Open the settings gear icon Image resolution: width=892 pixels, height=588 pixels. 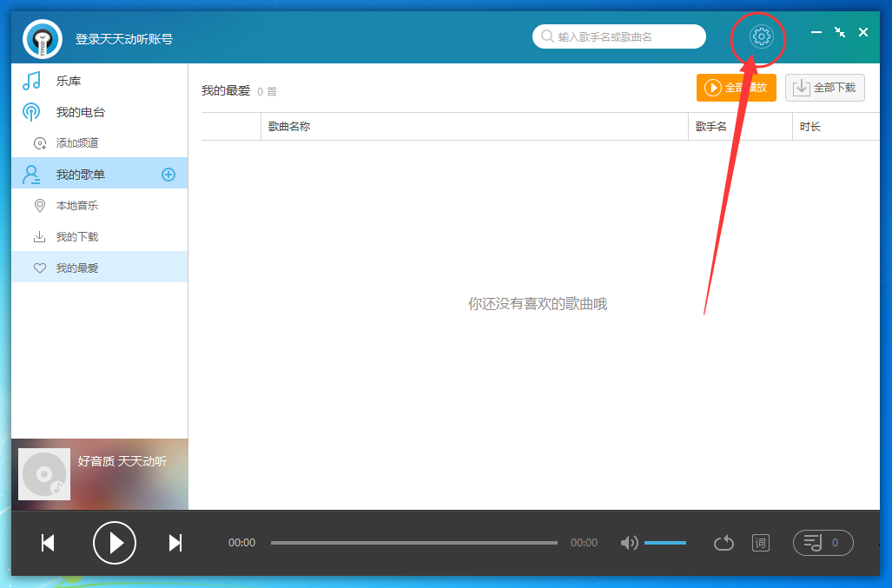(761, 36)
